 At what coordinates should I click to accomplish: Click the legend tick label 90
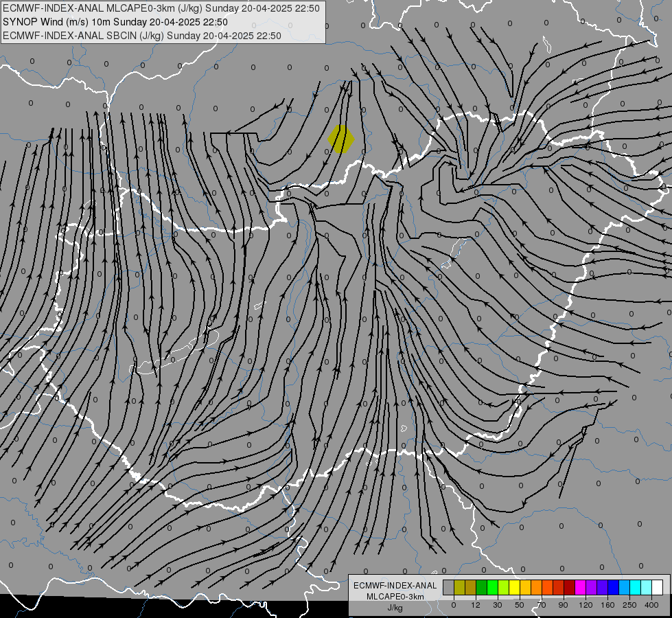pos(563,605)
